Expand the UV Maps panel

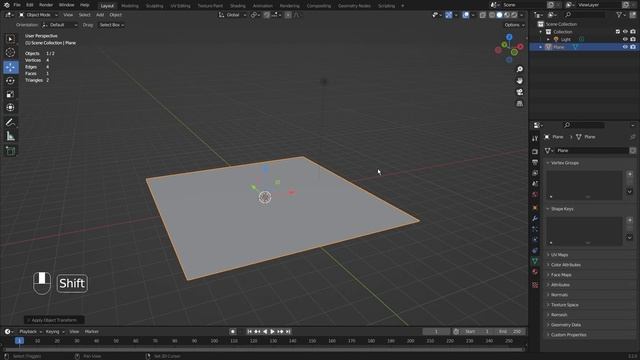(x=590, y=255)
